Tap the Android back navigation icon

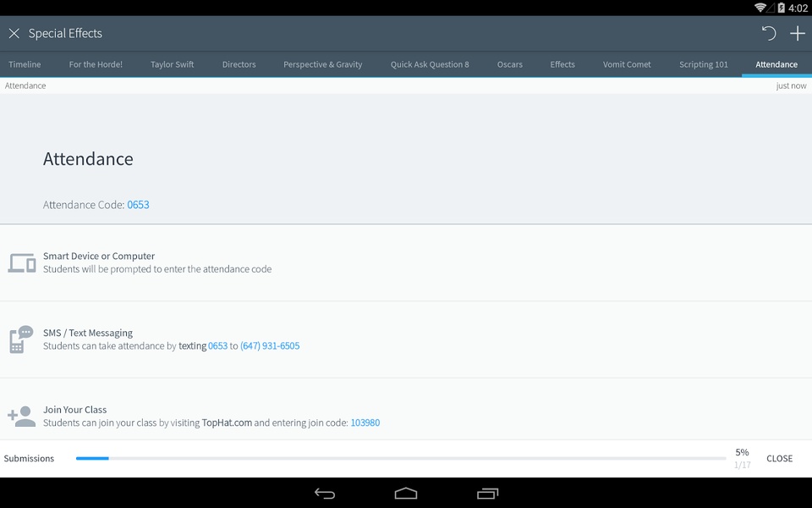[325, 494]
